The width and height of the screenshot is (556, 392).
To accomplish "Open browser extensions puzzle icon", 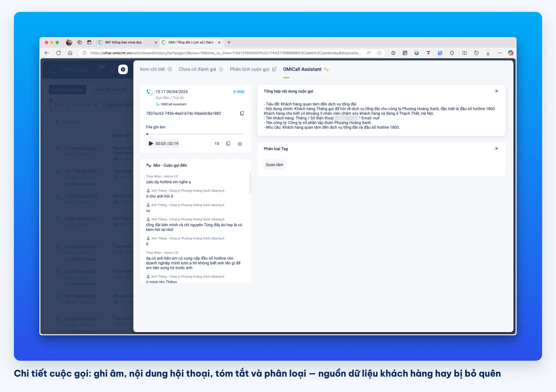I will click(452, 53).
